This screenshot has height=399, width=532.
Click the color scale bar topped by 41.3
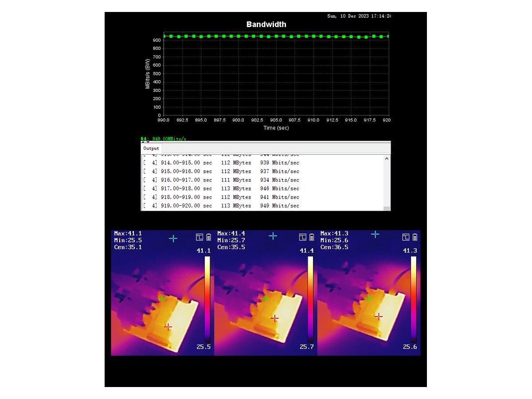tap(414, 299)
